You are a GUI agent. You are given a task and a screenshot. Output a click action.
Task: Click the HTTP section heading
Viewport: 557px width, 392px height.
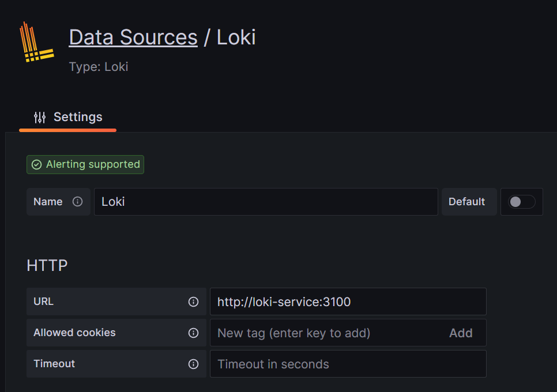point(47,266)
